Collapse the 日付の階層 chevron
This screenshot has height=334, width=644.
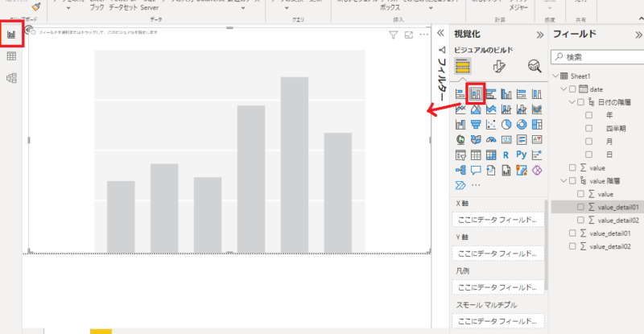[572, 102]
